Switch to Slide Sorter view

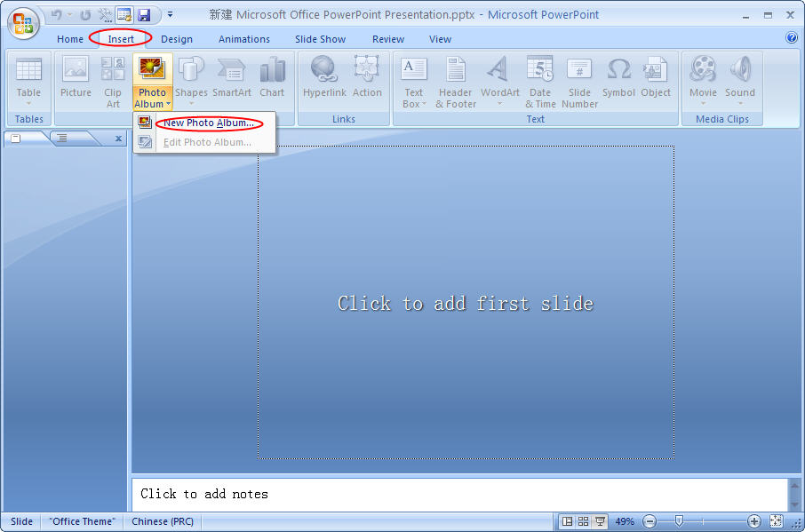coord(583,521)
